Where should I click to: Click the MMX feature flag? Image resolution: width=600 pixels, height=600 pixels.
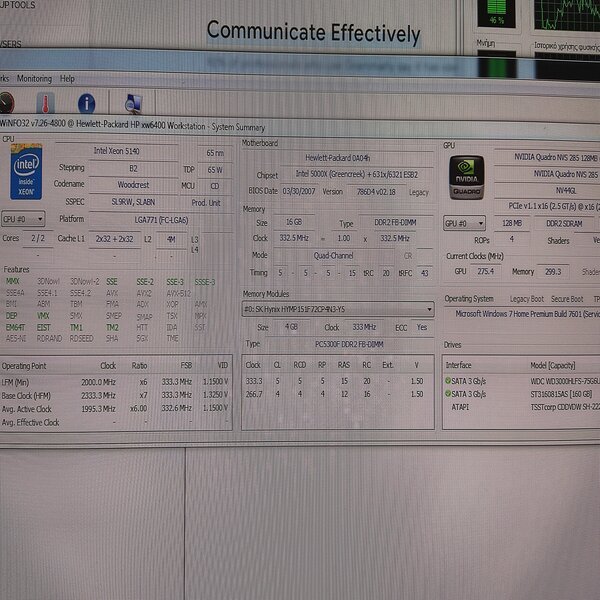pyautogui.click(x=13, y=281)
